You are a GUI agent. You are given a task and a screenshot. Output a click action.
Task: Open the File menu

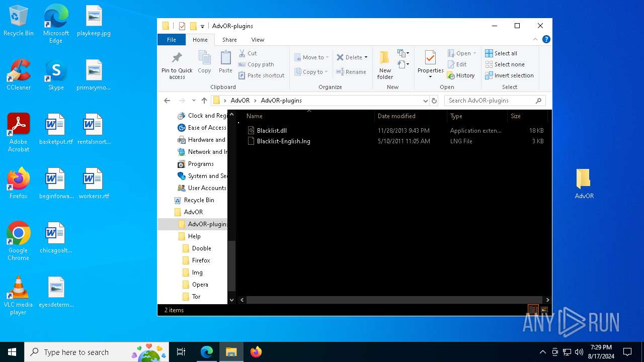point(171,40)
